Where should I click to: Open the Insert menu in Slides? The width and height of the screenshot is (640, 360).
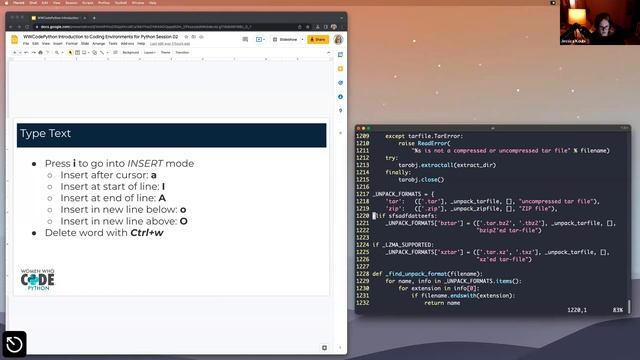pos(58,44)
